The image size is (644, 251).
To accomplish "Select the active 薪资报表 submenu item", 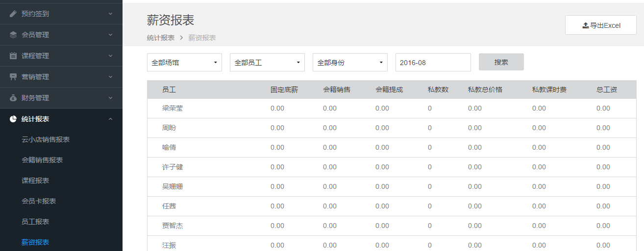I will (x=35, y=242).
